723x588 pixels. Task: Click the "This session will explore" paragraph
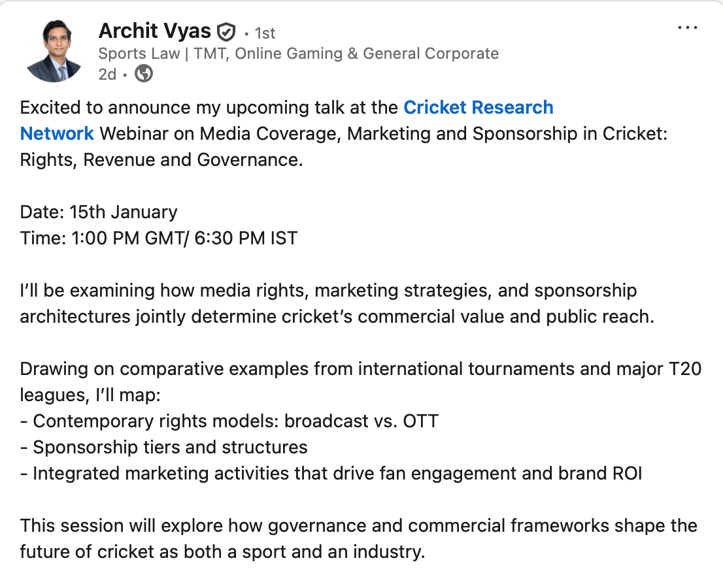358,526
